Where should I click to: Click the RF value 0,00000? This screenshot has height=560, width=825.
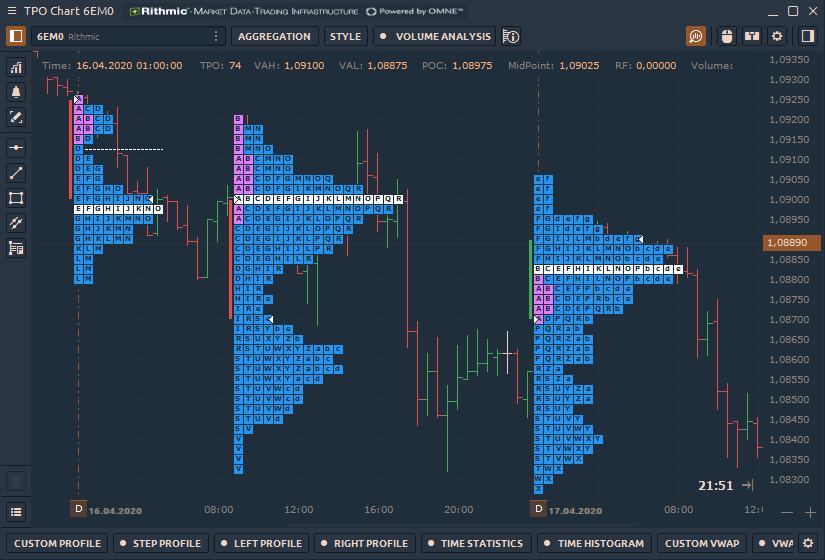(656, 66)
